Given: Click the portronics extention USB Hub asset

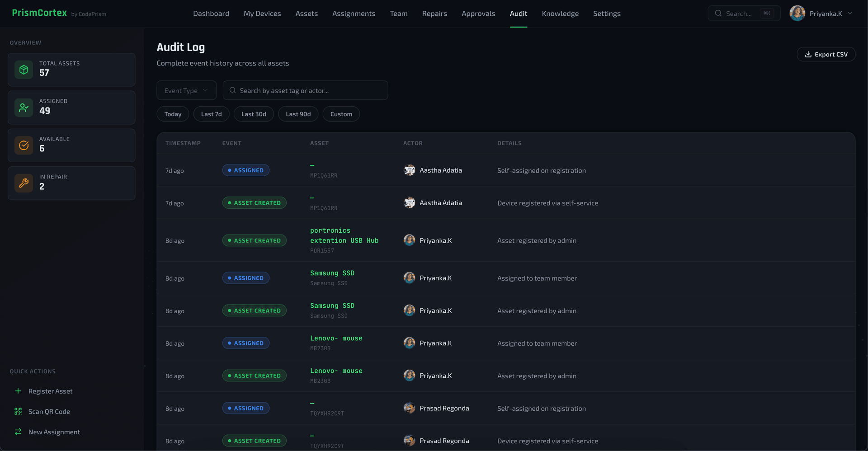Looking at the screenshot, I should tap(344, 235).
